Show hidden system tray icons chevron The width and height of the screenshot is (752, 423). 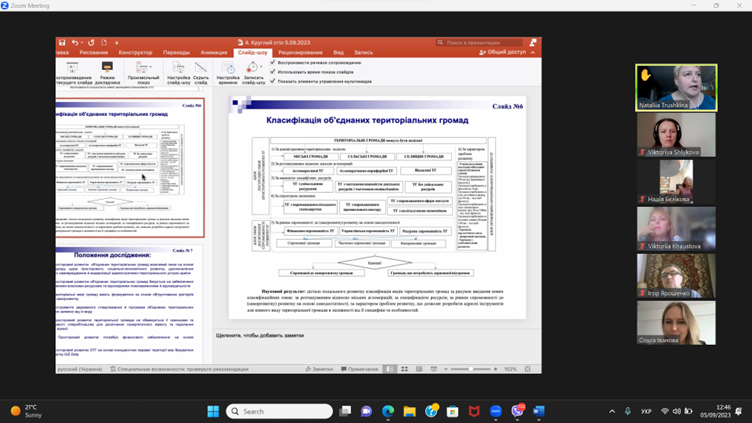tap(612, 411)
